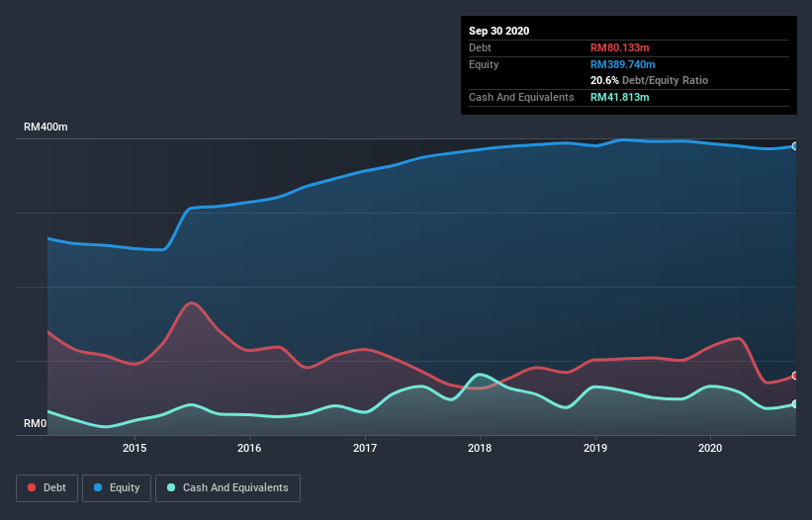This screenshot has height=520, width=812.
Task: Toggle the Cash And Equivalents legend button
Action: click(x=227, y=488)
